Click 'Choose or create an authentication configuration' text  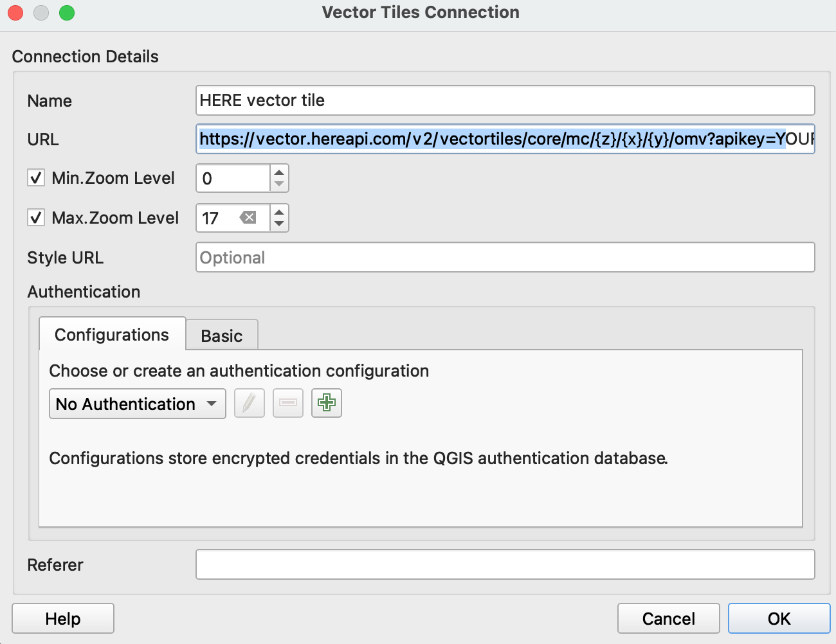point(239,371)
